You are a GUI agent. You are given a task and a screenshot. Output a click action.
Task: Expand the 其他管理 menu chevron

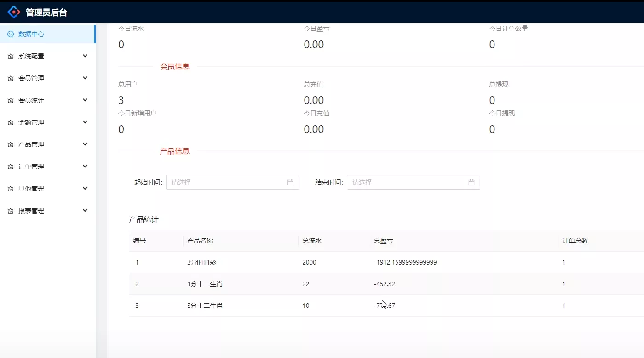(x=85, y=188)
